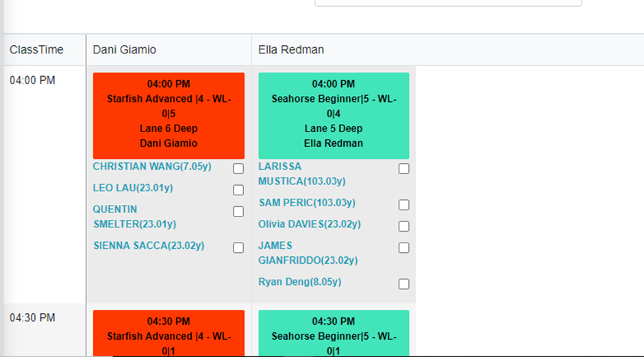Viewport: 644px width, 357px height.
Task: Open Leo Lau's student link
Action: pos(134,188)
